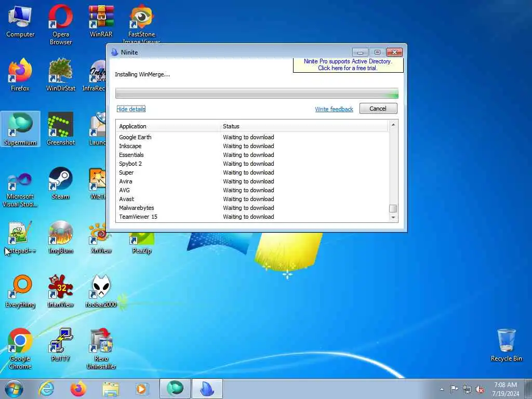Open Windows Explorer from taskbar
The width and height of the screenshot is (532, 399).
[111, 389]
